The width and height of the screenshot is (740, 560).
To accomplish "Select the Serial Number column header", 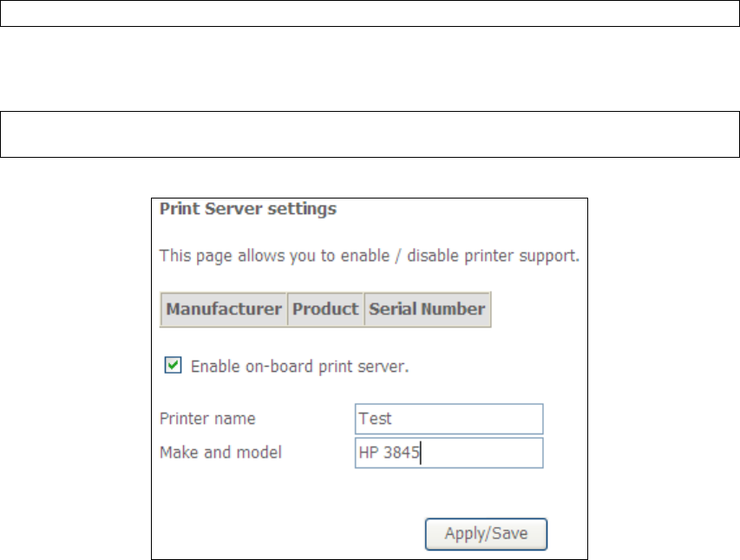I will tap(427, 309).
